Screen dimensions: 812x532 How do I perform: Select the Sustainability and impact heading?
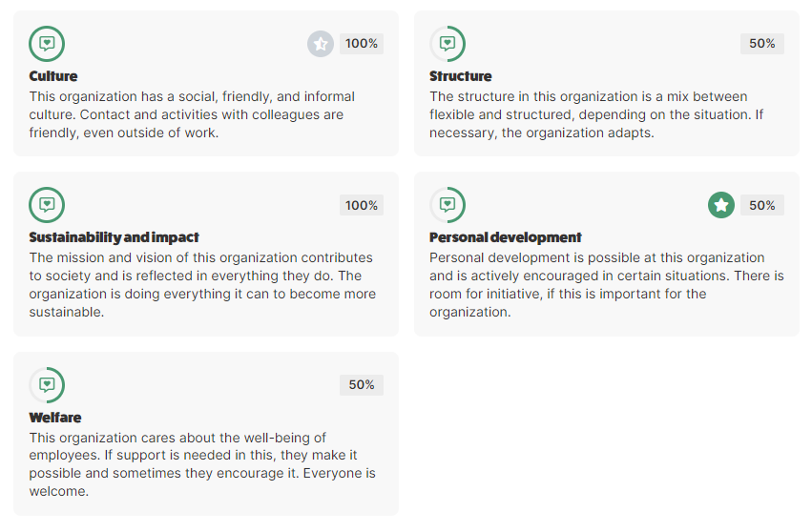114,237
